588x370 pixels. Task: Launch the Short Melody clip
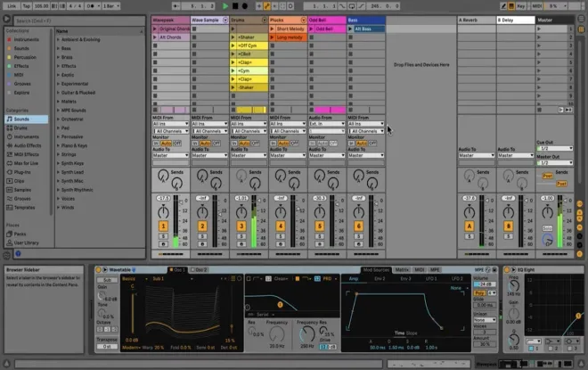[273, 29]
